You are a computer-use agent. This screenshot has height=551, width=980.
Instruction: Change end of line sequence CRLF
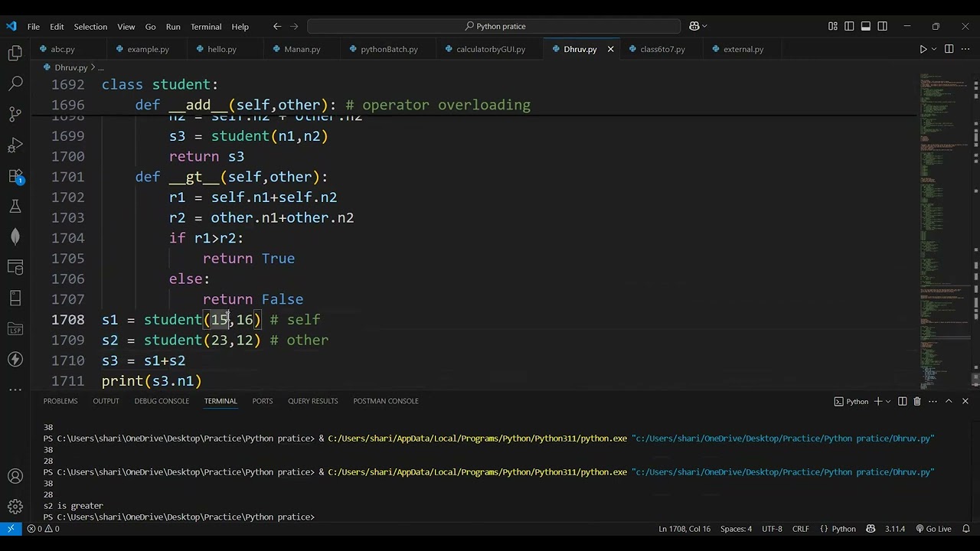click(800, 529)
